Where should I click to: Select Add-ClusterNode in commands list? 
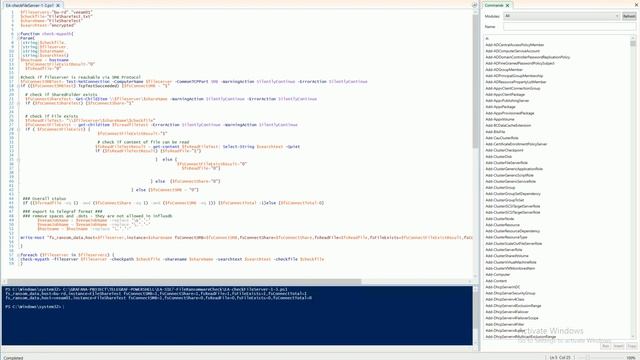click(x=500, y=219)
